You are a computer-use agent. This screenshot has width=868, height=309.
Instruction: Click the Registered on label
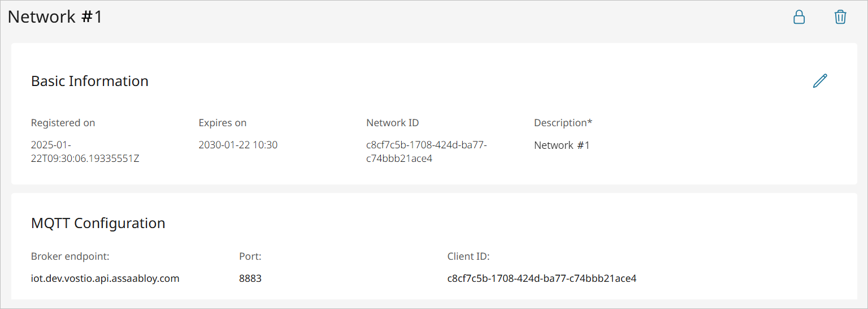[63, 123]
